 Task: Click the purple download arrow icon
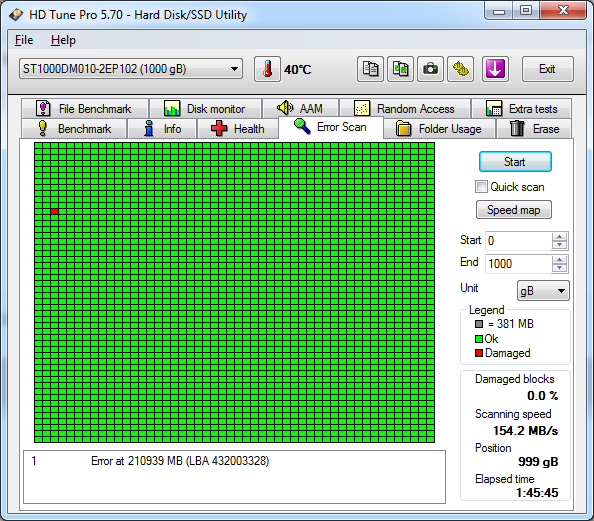pyautogui.click(x=495, y=69)
